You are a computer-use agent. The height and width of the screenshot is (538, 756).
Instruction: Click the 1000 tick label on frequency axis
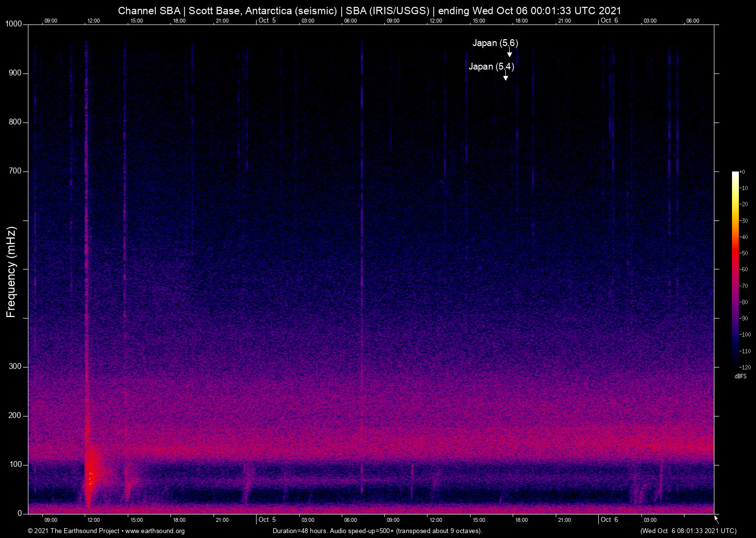pyautogui.click(x=14, y=24)
